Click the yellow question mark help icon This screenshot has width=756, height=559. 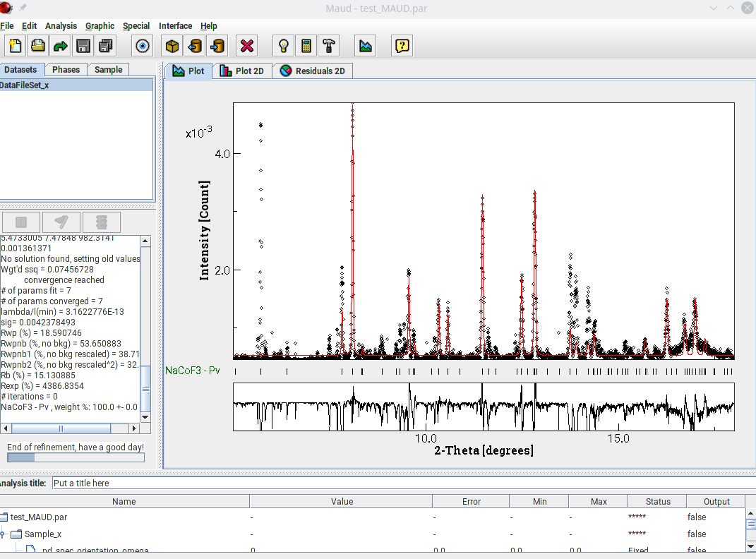point(402,46)
